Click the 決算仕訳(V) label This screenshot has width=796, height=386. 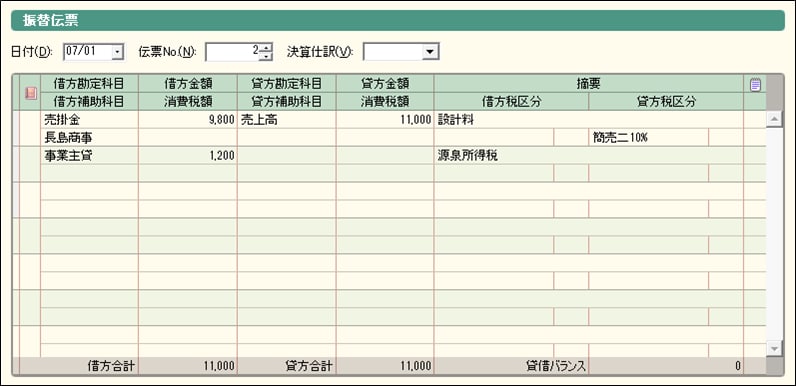point(320,52)
